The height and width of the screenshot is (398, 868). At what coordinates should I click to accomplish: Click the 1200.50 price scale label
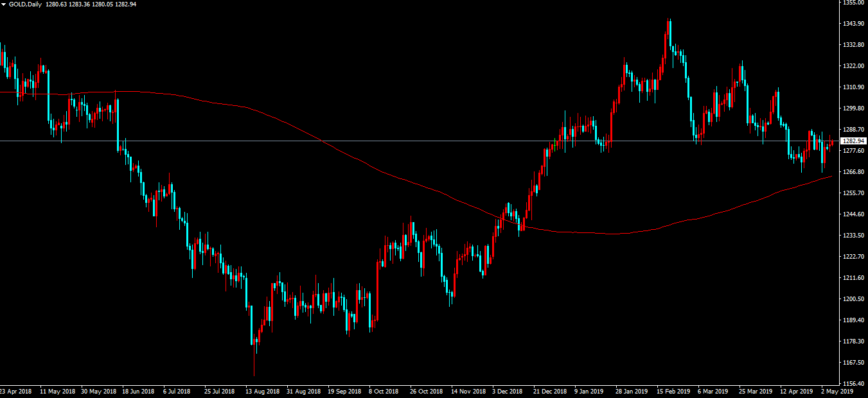point(855,298)
